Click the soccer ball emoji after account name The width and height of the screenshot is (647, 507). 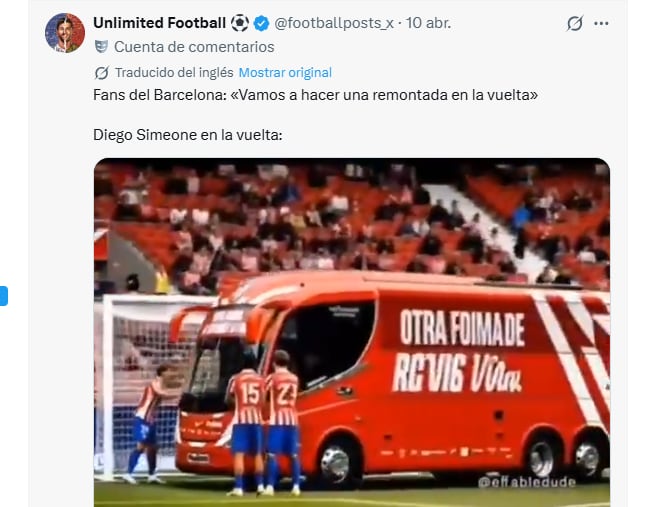tap(240, 23)
